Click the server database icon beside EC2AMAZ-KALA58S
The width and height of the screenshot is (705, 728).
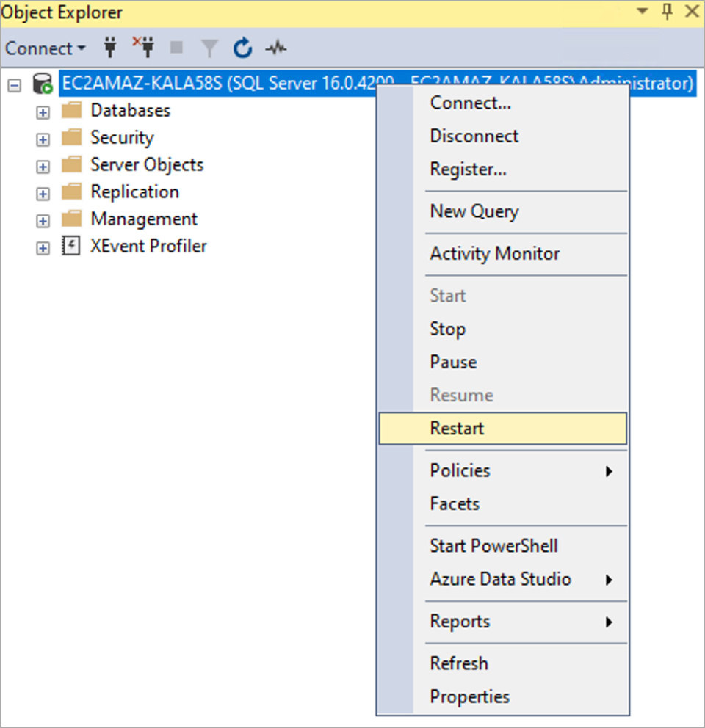click(x=43, y=84)
